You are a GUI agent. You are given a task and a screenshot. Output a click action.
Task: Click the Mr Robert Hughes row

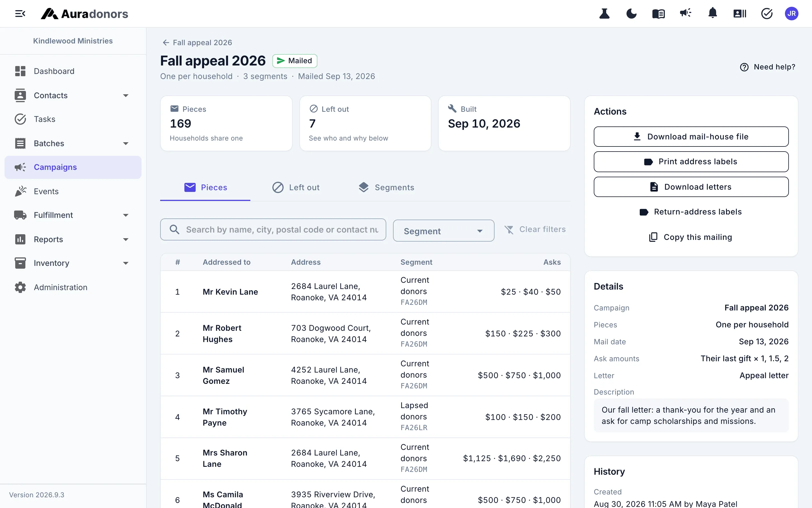pyautogui.click(x=365, y=333)
